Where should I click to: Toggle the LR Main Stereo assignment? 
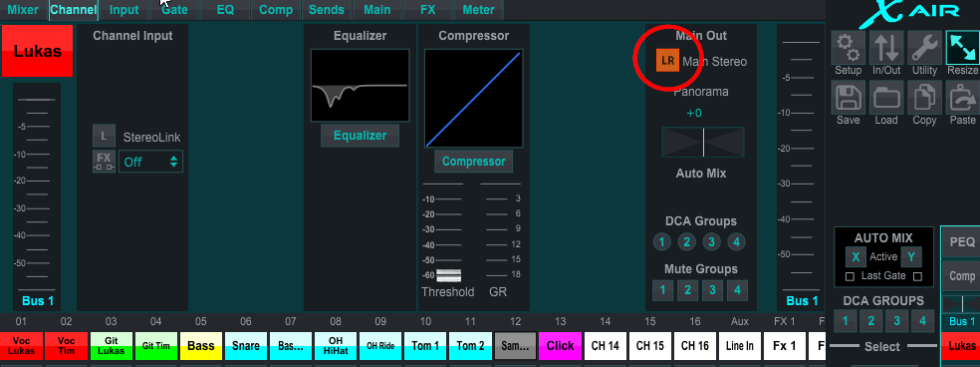[x=667, y=61]
